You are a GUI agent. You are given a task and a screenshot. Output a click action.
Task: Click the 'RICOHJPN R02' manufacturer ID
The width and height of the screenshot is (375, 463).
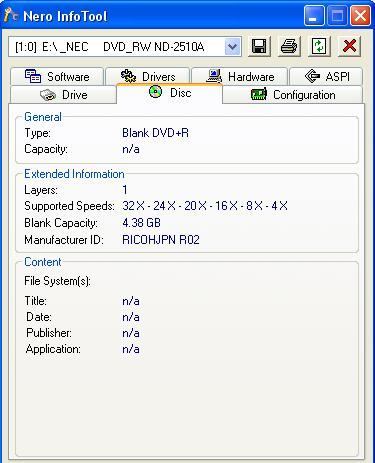tap(161, 240)
